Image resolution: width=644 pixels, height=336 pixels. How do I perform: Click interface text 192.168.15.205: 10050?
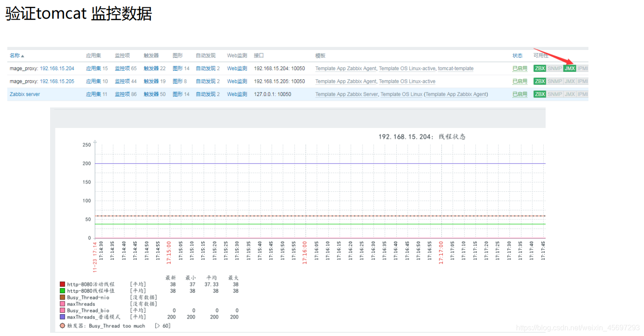tap(279, 81)
